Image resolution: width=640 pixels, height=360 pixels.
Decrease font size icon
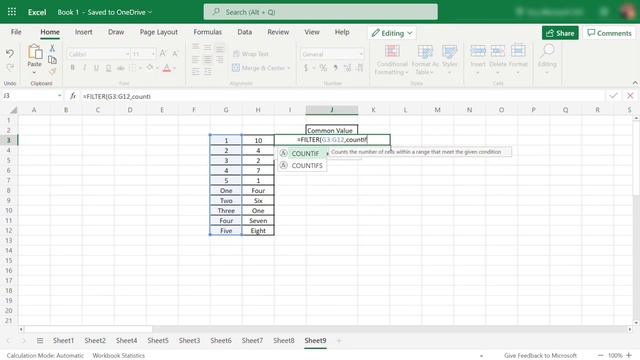pos(175,53)
